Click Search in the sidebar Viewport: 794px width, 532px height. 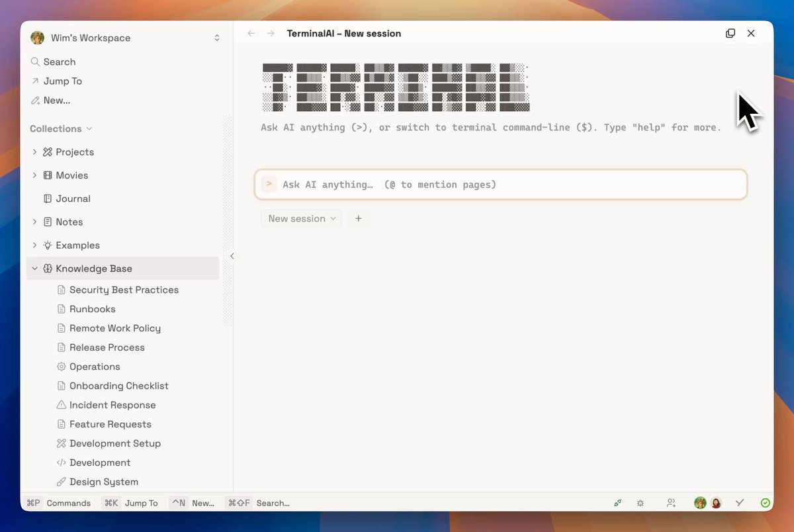tap(60, 62)
